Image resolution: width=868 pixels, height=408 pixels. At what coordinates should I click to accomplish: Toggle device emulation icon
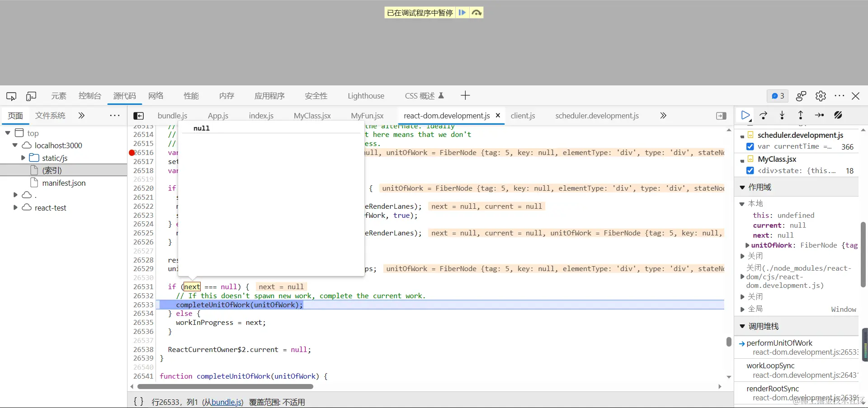[x=31, y=96]
